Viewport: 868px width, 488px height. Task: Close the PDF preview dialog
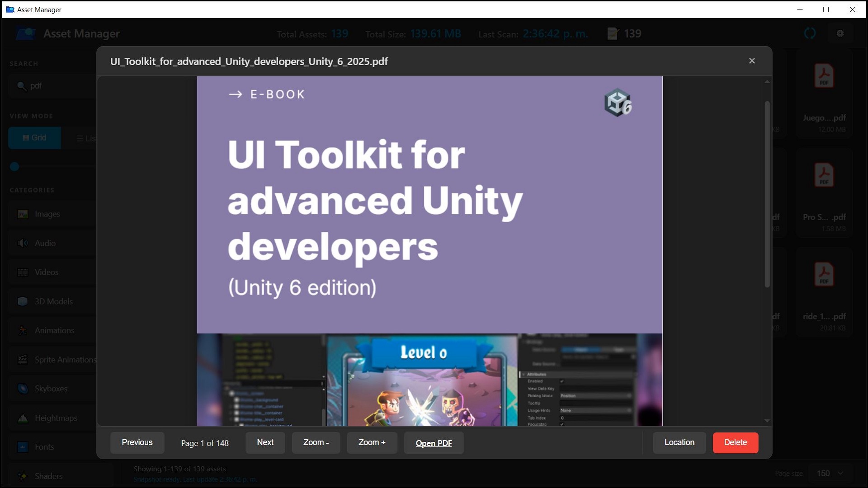752,61
